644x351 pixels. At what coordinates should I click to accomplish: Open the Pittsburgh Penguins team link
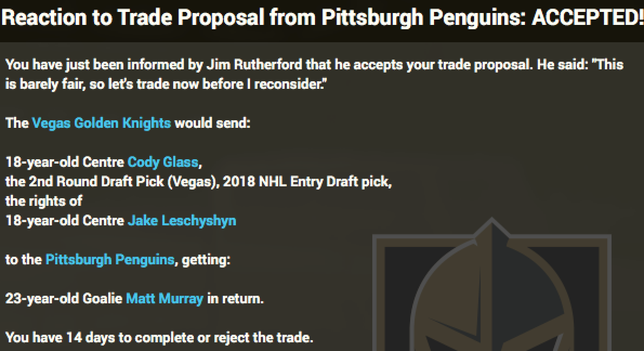pyautogui.click(x=110, y=259)
